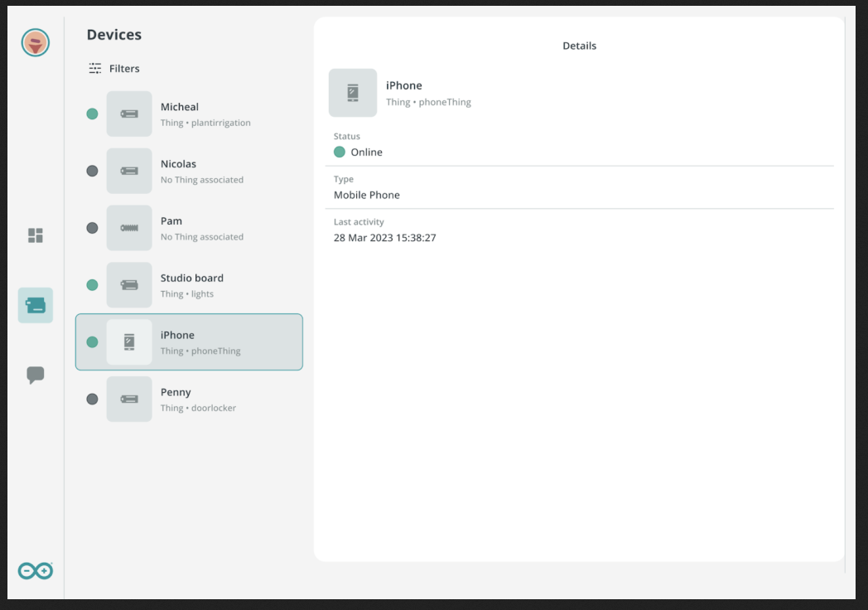The width and height of the screenshot is (868, 610).
Task: Click the Type field label
Action: [x=343, y=180]
